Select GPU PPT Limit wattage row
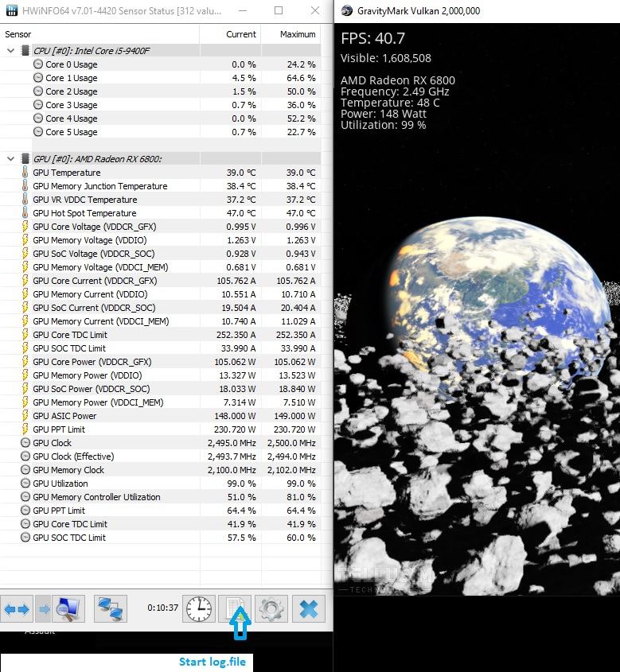 (160, 429)
